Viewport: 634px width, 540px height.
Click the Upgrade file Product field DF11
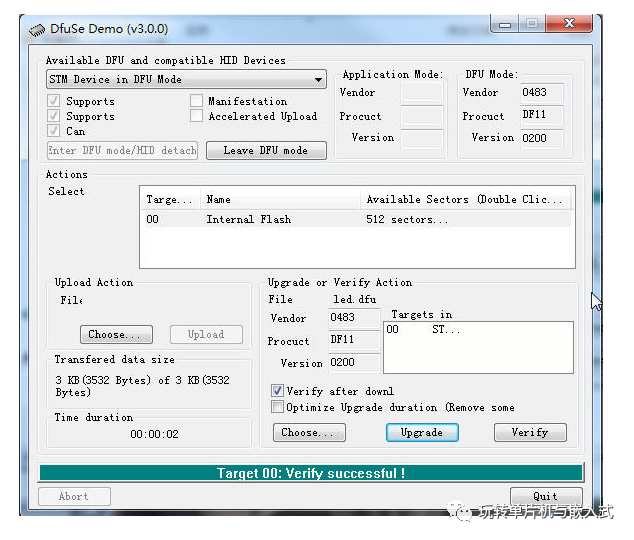click(x=354, y=340)
